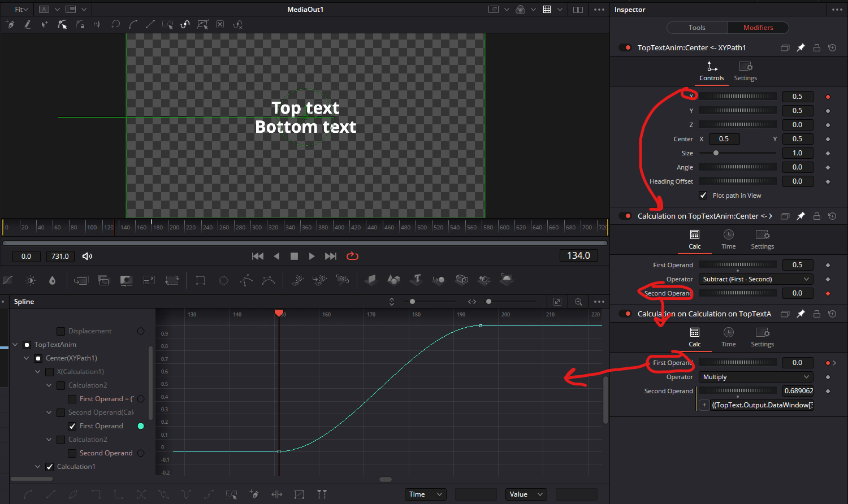Viewport: 848px width, 504px height.
Task: Play in reverse button
Action: point(276,256)
